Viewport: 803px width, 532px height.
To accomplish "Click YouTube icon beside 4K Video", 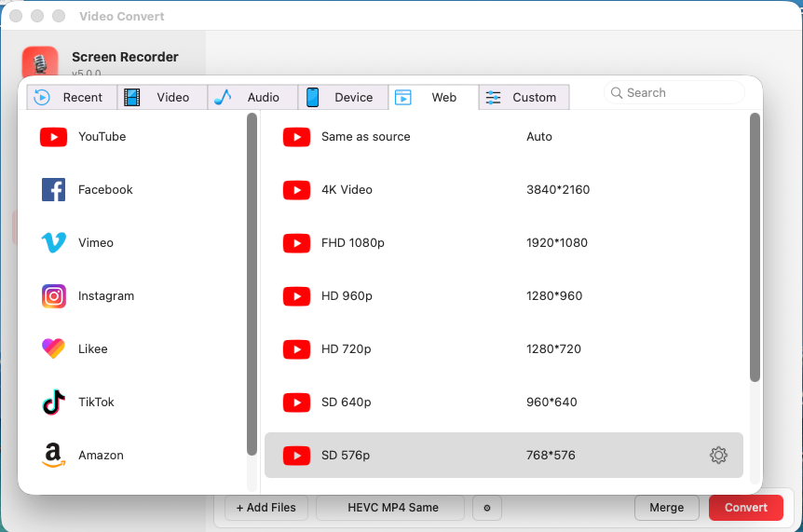I will [x=296, y=190].
